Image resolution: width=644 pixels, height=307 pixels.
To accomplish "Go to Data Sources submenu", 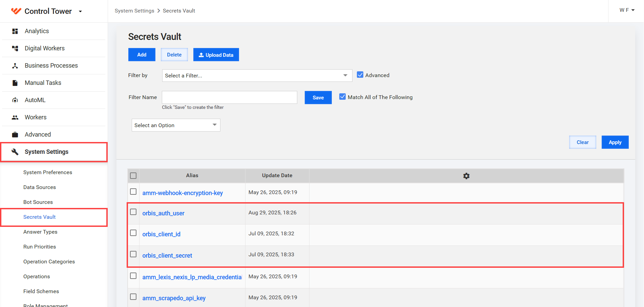I will click(x=40, y=187).
